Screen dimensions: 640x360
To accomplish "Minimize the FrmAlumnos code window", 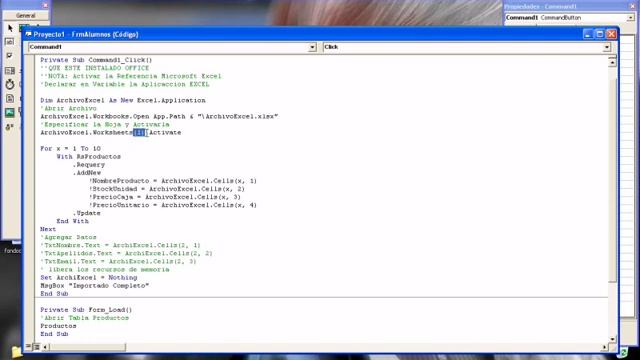I will 587,34.
